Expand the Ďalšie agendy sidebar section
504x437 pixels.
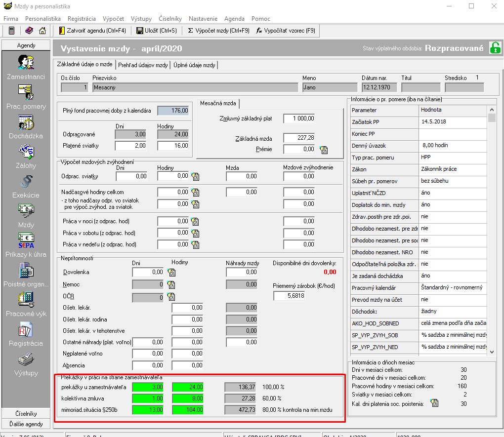pyautogui.click(x=26, y=424)
